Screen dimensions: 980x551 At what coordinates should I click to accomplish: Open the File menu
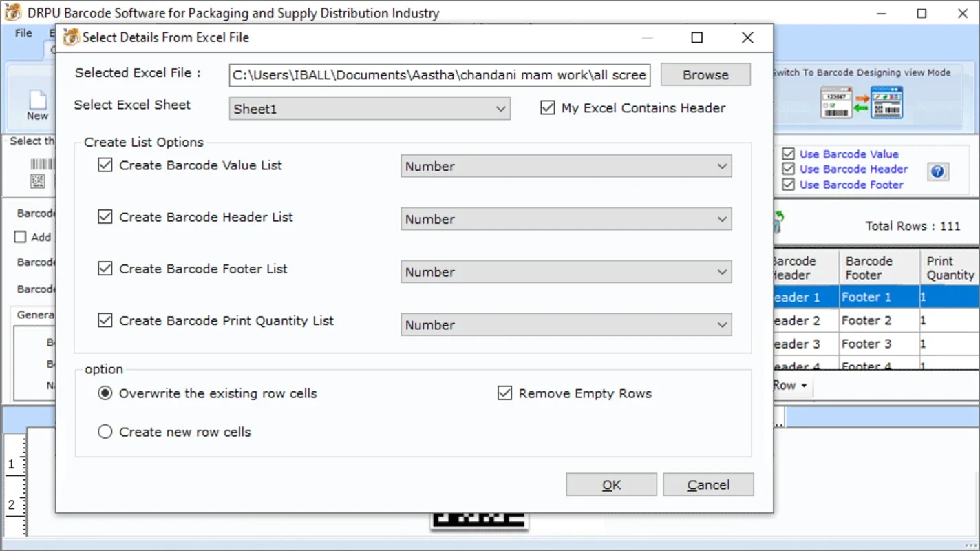coord(23,33)
